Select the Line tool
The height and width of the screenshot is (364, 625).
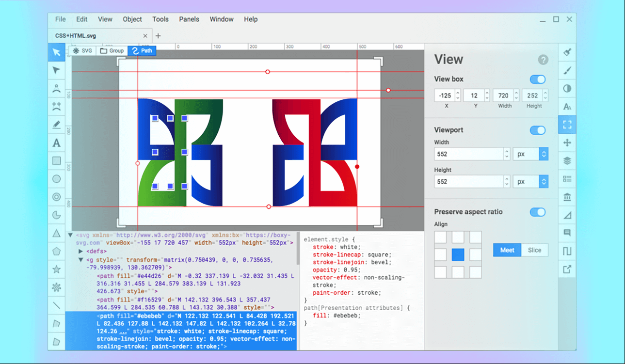point(57,305)
